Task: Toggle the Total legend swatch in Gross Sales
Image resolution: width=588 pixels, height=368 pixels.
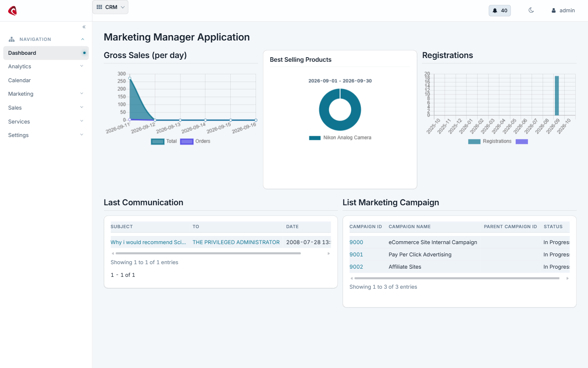Action: (158, 141)
